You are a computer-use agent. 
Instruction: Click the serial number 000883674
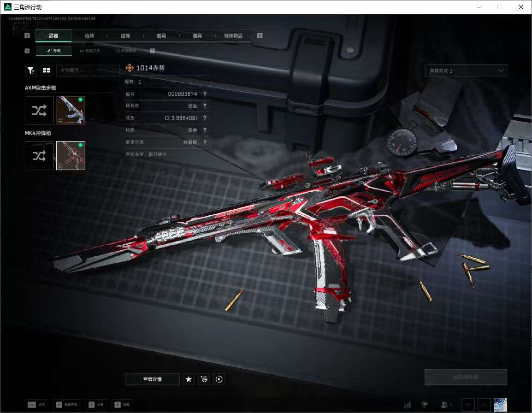click(x=183, y=94)
